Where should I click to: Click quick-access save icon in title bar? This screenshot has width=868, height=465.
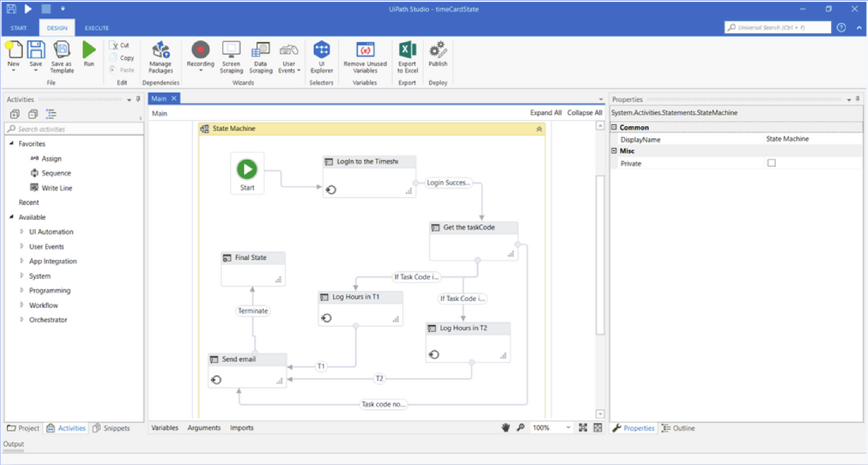tap(11, 9)
